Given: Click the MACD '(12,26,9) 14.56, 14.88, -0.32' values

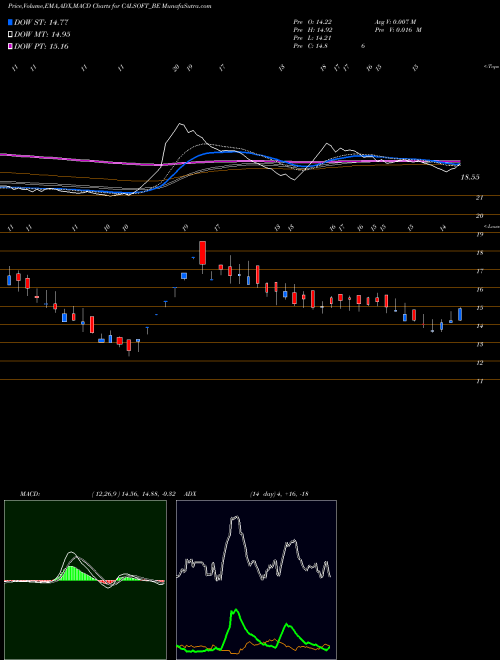Looking at the screenshot, I should pyautogui.click(x=133, y=494).
